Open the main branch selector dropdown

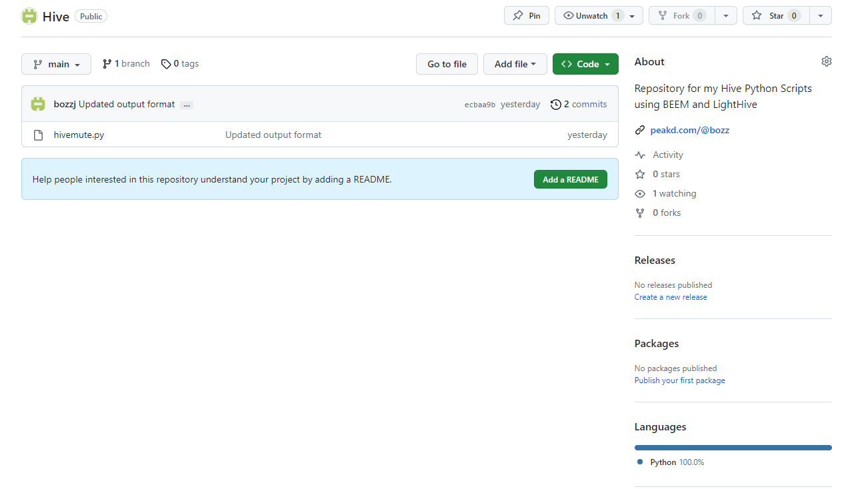(x=56, y=64)
